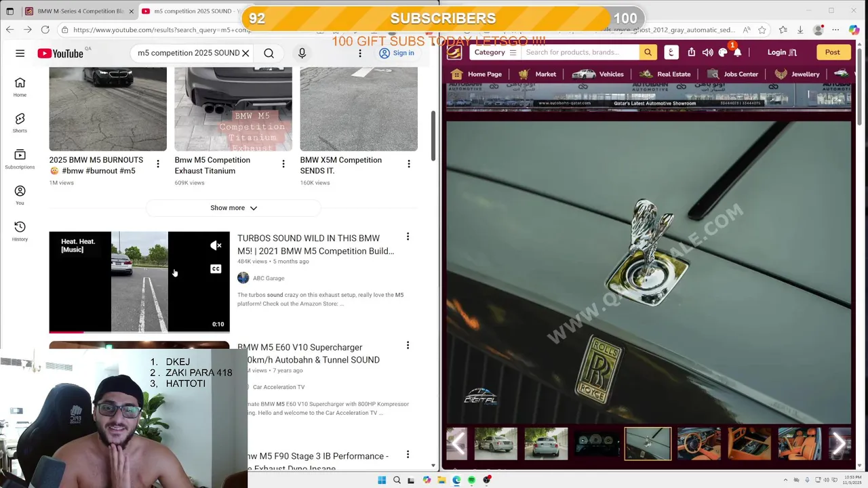Screen dimensions: 868x488
Task: Start YouTube voice search with microphone
Action: (x=302, y=53)
